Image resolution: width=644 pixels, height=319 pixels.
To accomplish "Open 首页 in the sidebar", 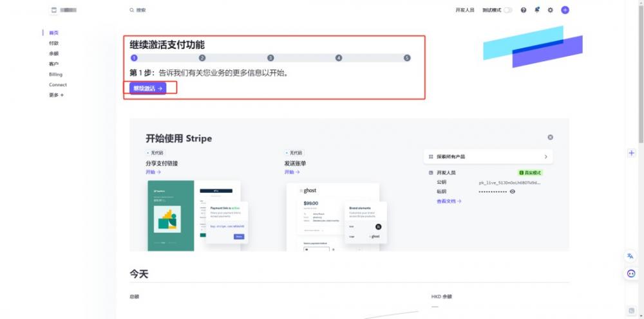I will (54, 33).
